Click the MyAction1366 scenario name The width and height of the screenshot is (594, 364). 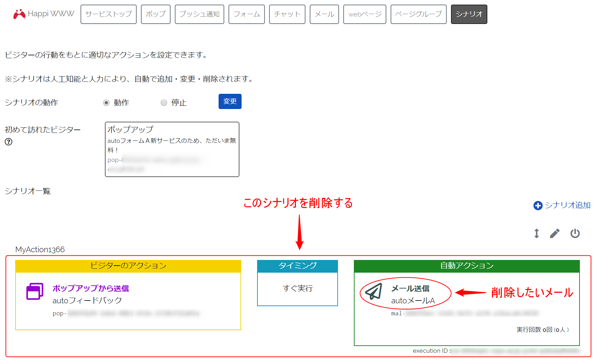(x=40, y=250)
